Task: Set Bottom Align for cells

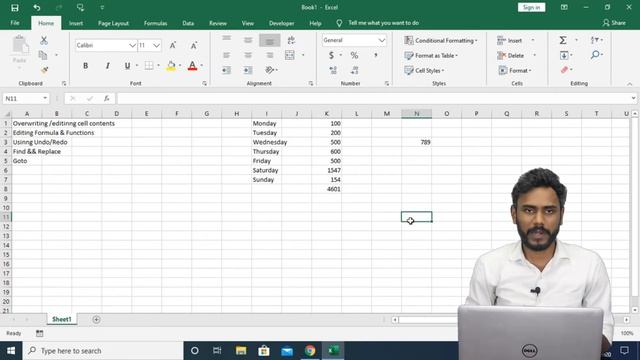Action: (x=269, y=40)
